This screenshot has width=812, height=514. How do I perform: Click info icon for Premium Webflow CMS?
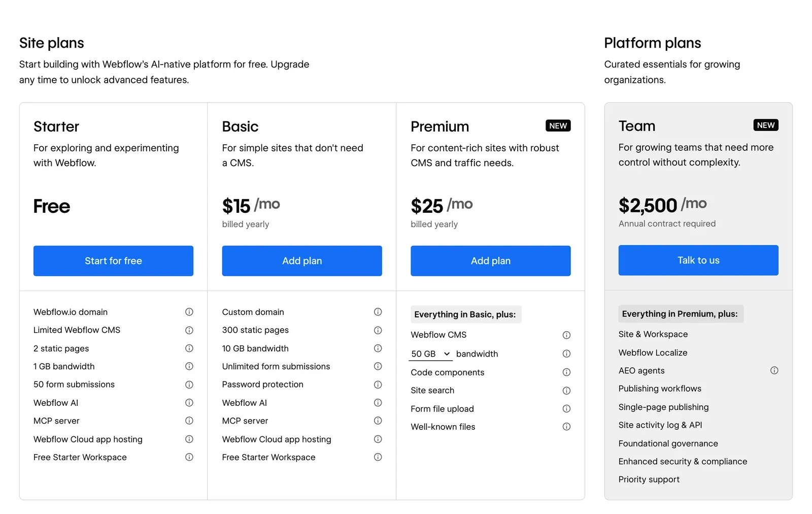click(567, 335)
